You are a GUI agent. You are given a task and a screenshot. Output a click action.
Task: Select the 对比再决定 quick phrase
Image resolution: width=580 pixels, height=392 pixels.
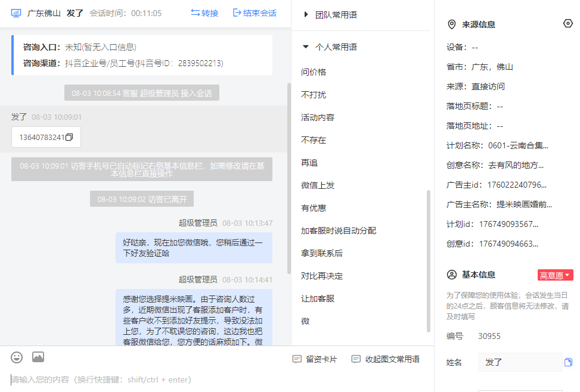coord(322,276)
